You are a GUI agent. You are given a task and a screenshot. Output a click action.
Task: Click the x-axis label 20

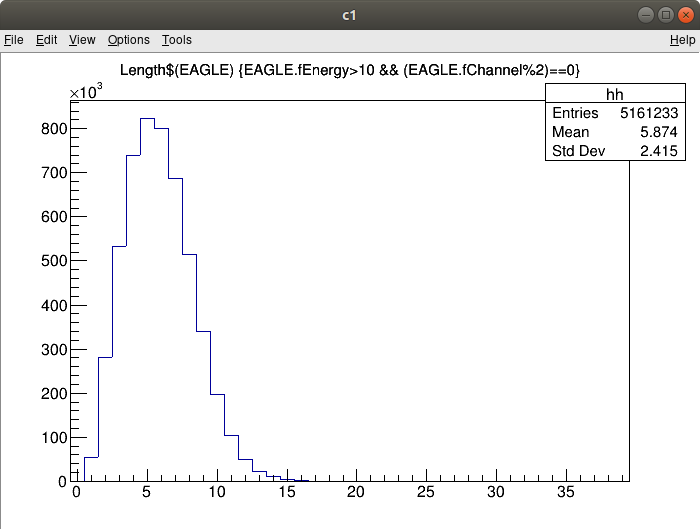tap(356, 491)
